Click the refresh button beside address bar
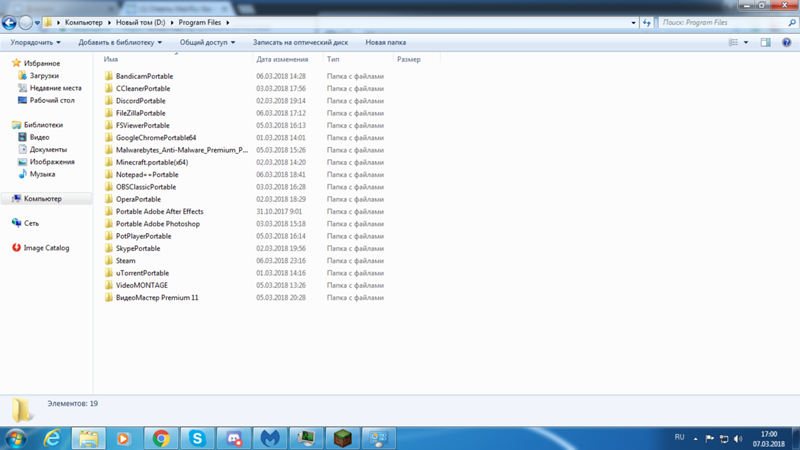Viewport: 800px width, 450px height. coord(646,22)
